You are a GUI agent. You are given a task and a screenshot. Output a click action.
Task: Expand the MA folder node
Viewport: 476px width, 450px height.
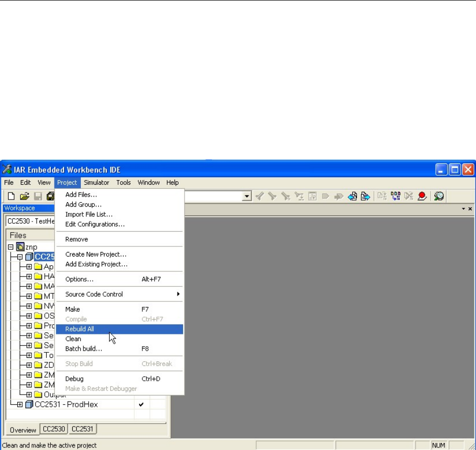click(x=29, y=286)
